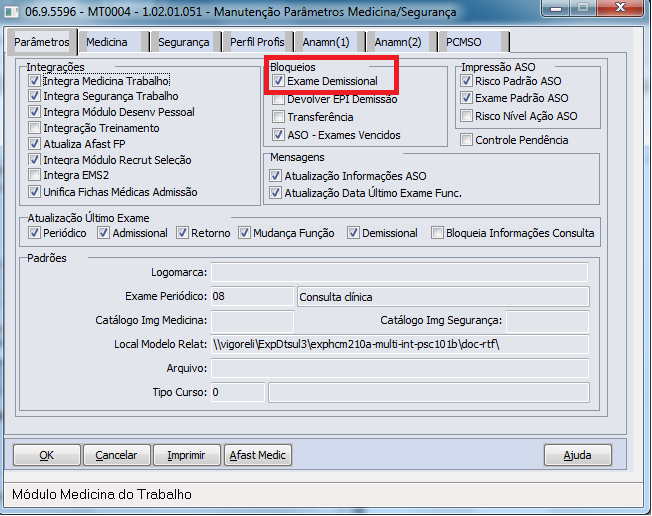652x516 pixels.
Task: Toggle Integra Segurança Trabalho checkbox
Action: pos(34,96)
